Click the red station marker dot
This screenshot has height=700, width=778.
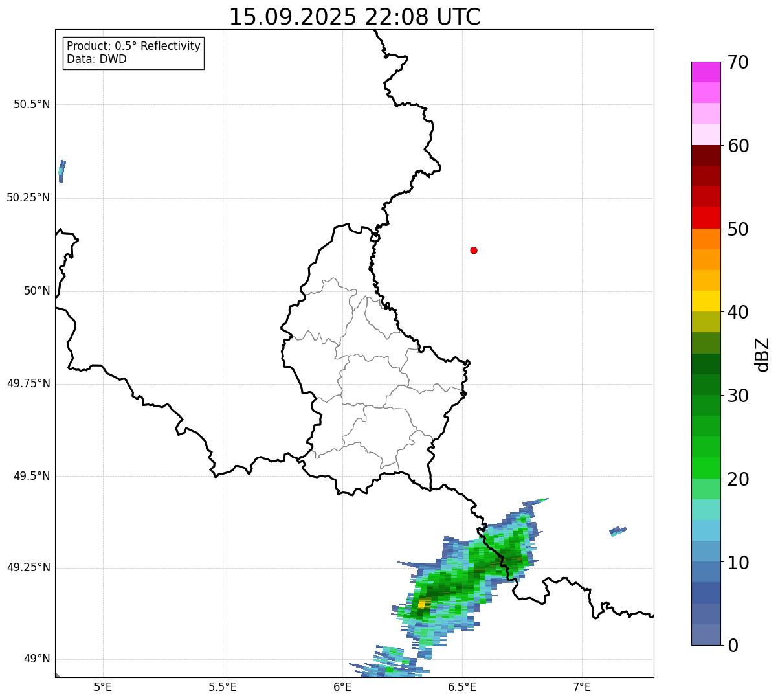[474, 250]
